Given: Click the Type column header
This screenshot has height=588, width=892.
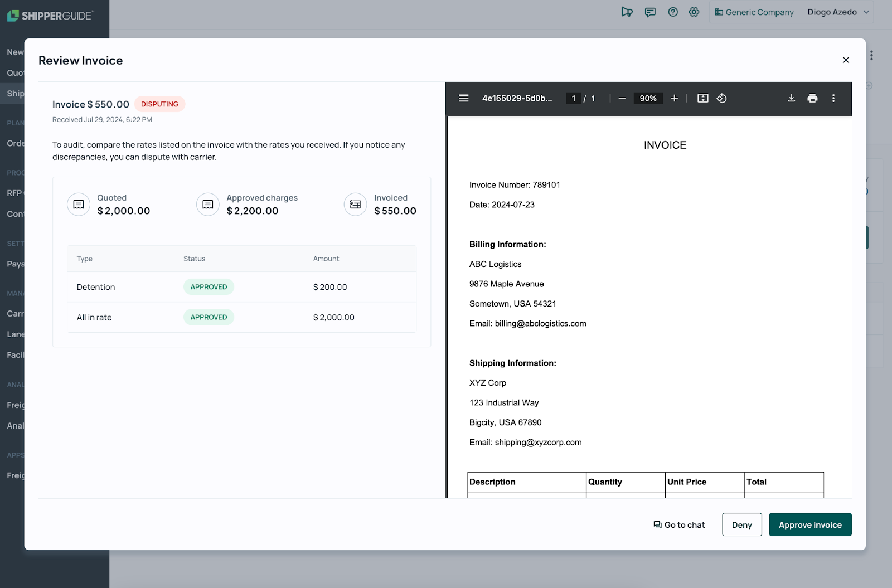Looking at the screenshot, I should (x=85, y=259).
